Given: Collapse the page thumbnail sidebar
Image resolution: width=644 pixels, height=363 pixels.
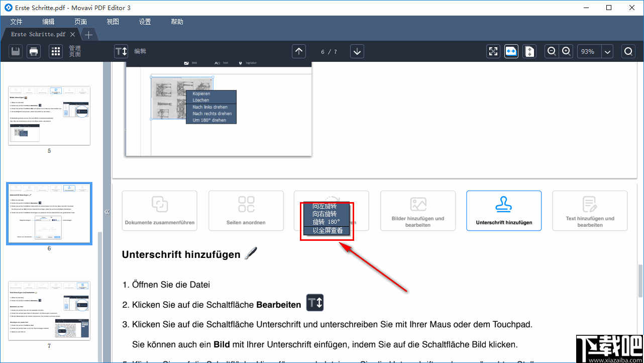Looking at the screenshot, I should (107, 212).
